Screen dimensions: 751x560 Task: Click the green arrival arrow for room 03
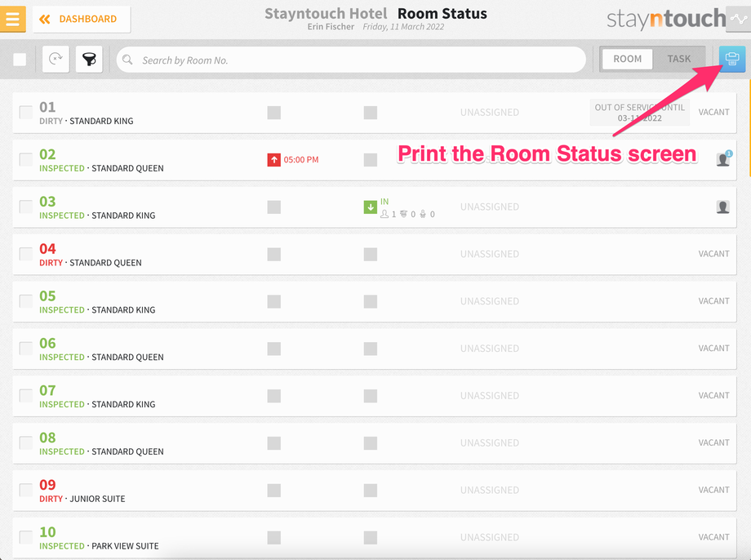371,207
